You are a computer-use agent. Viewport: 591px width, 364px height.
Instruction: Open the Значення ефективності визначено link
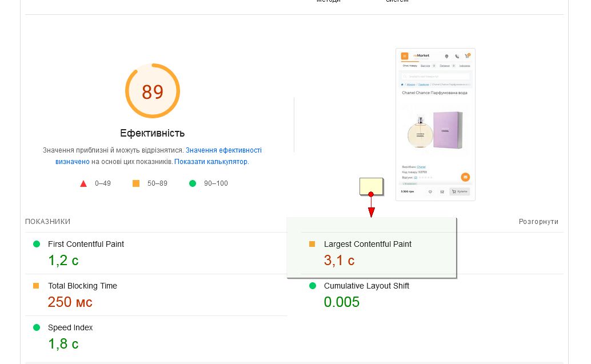[223, 150]
